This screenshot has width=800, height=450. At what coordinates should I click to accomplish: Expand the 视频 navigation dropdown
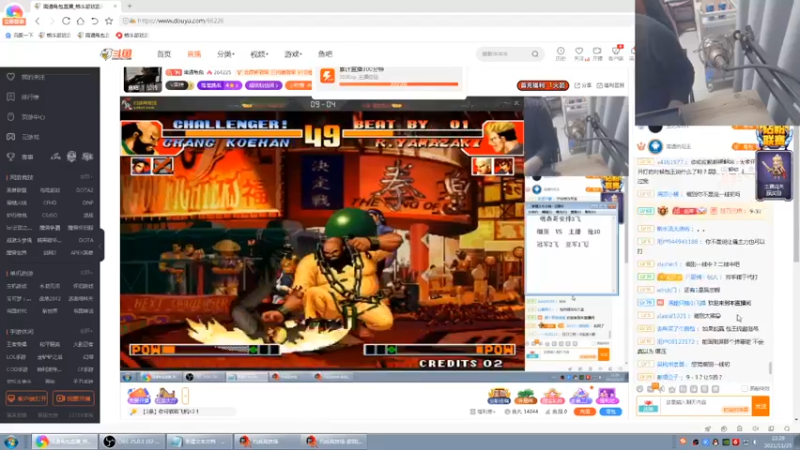point(259,54)
